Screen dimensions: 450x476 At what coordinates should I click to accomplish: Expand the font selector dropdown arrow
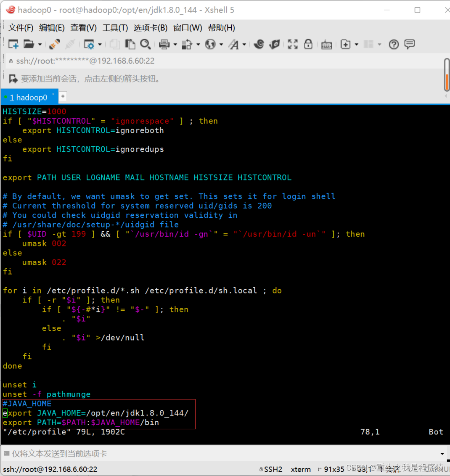point(243,44)
